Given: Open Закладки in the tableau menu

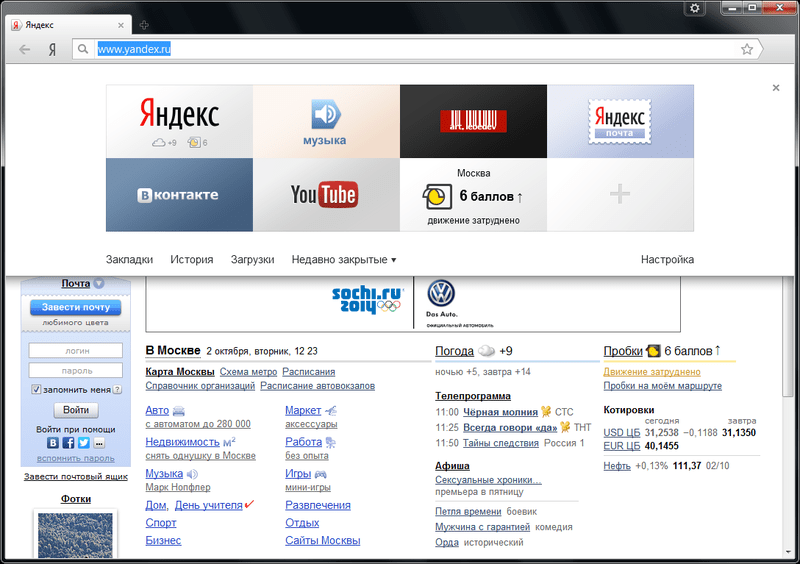Looking at the screenshot, I should tap(130, 259).
